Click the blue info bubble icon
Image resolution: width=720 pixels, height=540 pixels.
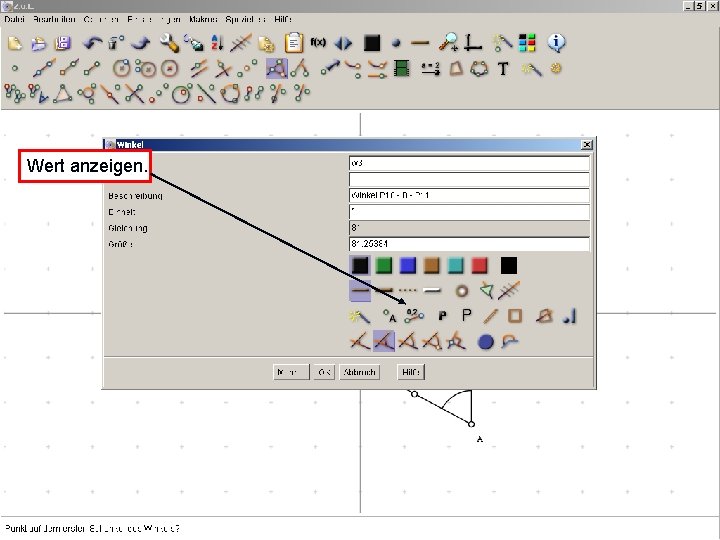click(x=556, y=43)
